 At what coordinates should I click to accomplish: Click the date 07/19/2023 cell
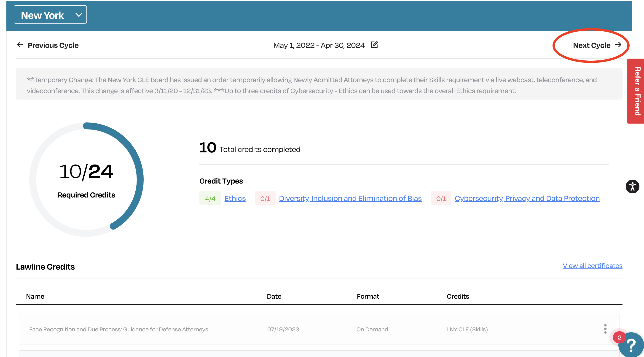(283, 329)
